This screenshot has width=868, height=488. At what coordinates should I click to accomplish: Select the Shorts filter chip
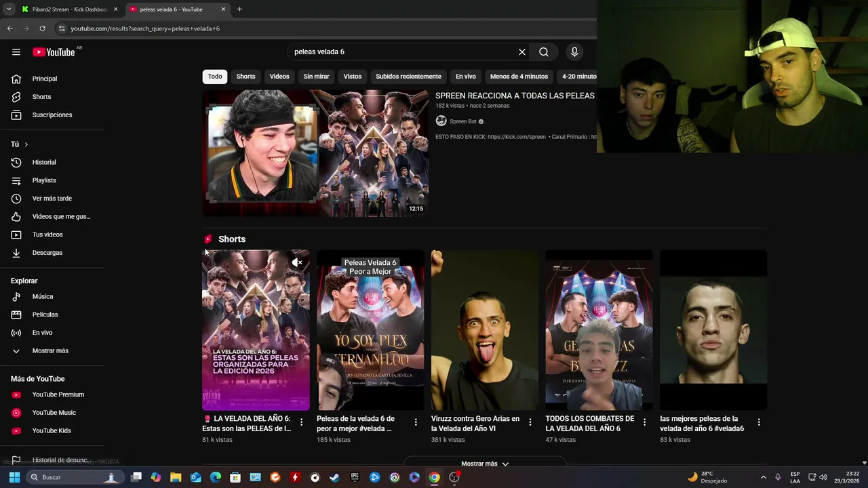coord(245,77)
